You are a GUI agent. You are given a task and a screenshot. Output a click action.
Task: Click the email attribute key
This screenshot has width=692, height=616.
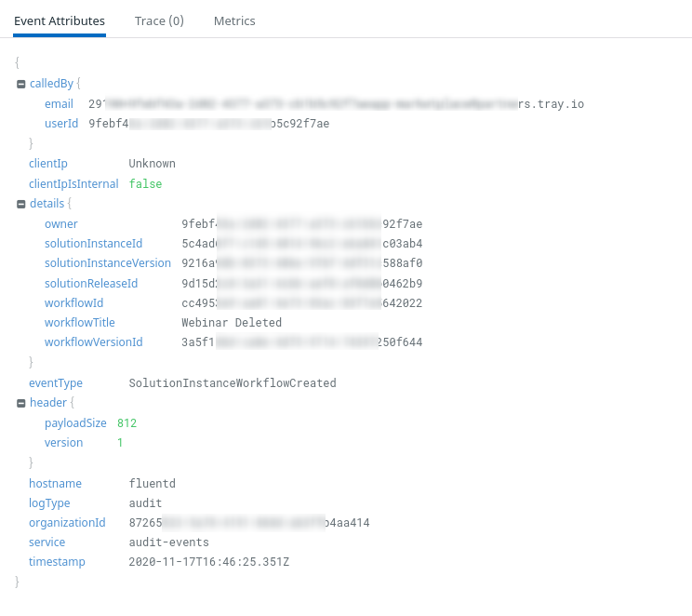59,103
